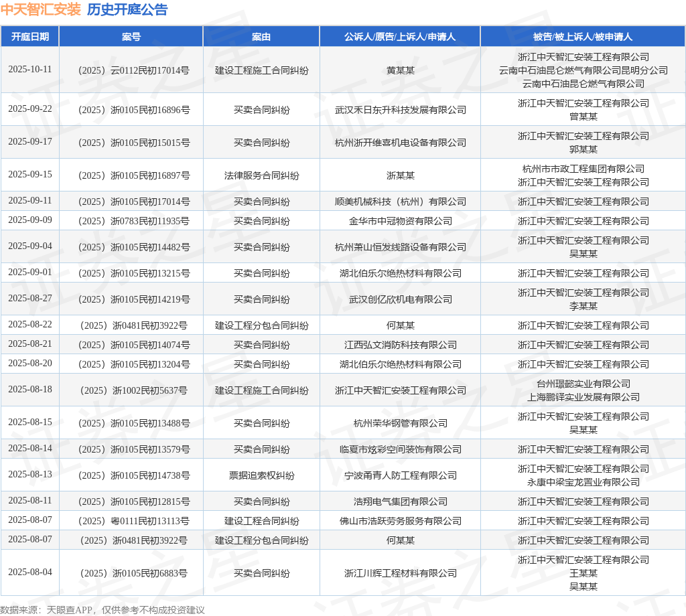Select date cell 2025-09-22
Image resolution: width=686 pixels, height=616 pixels.
point(29,109)
